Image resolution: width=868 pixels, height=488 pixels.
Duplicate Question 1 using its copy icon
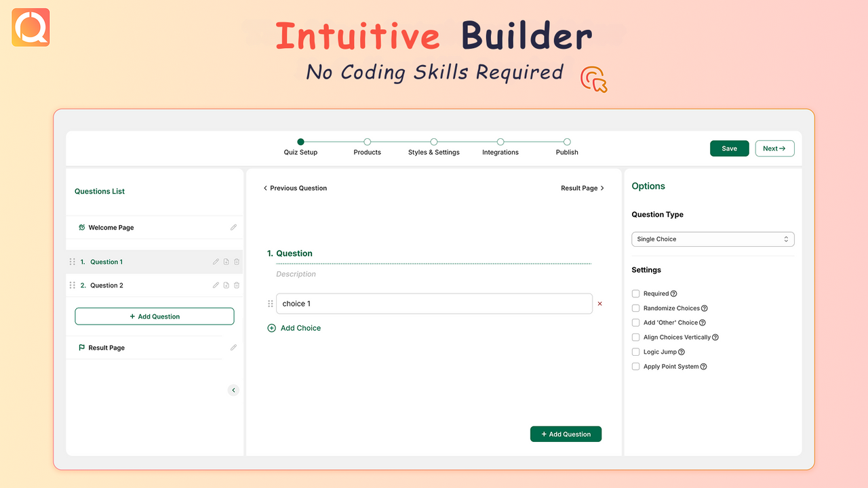(x=226, y=262)
